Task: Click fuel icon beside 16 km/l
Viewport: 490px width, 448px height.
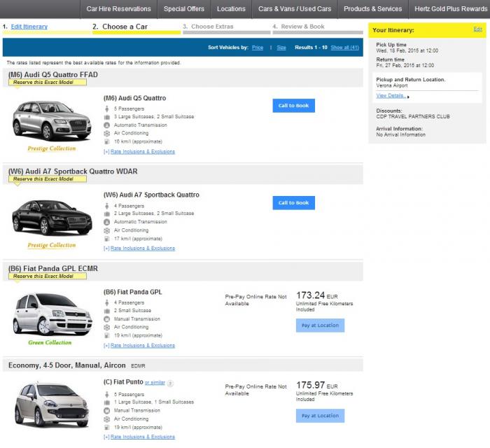Action: (107, 141)
